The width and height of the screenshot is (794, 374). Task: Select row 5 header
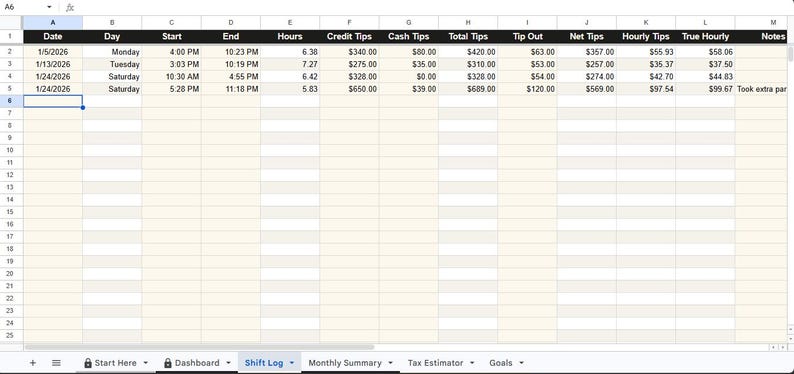11,89
